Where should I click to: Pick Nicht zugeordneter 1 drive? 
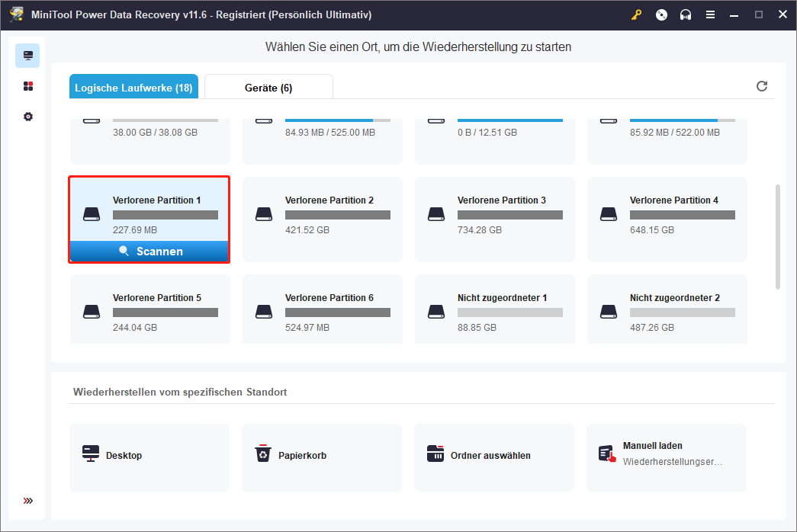pos(495,312)
